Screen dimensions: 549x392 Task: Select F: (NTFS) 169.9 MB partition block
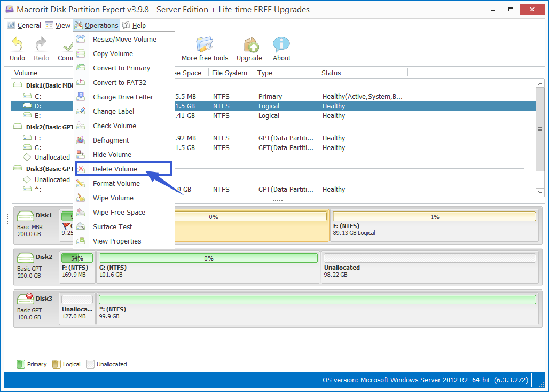pyautogui.click(x=77, y=267)
